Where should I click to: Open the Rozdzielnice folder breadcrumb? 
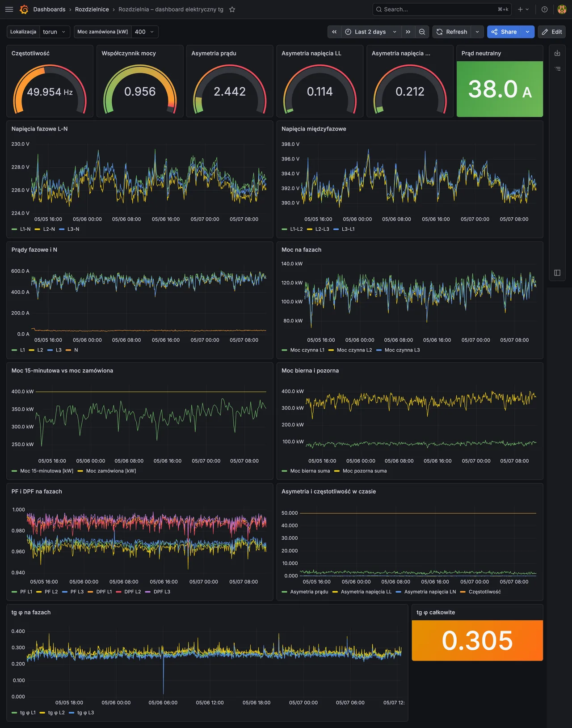[92, 9]
